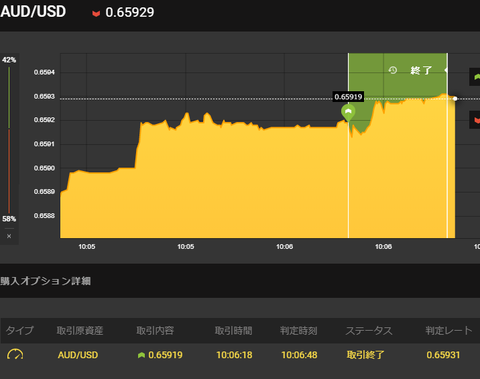The height and width of the screenshot is (379, 480).
Task: Click the trade time 10:06:18
Action: 234,355
